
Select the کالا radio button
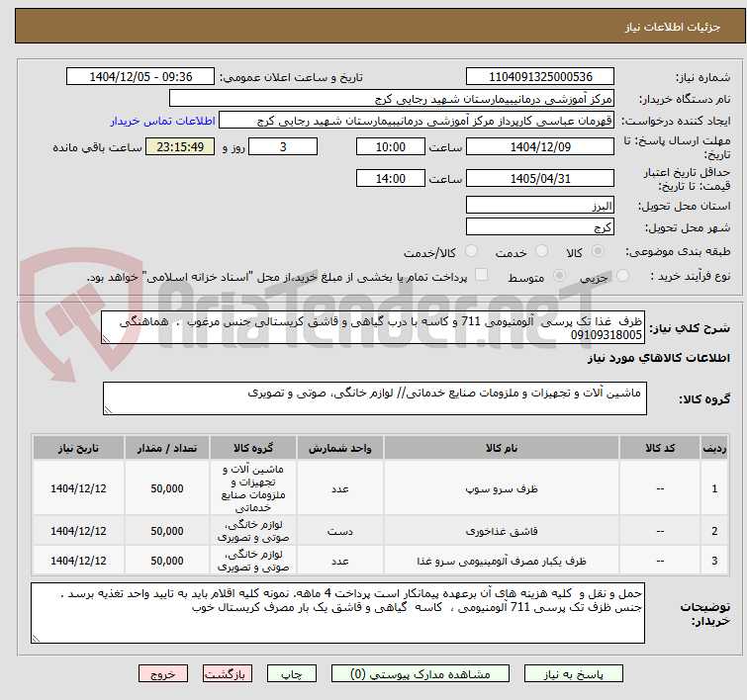coord(598,250)
